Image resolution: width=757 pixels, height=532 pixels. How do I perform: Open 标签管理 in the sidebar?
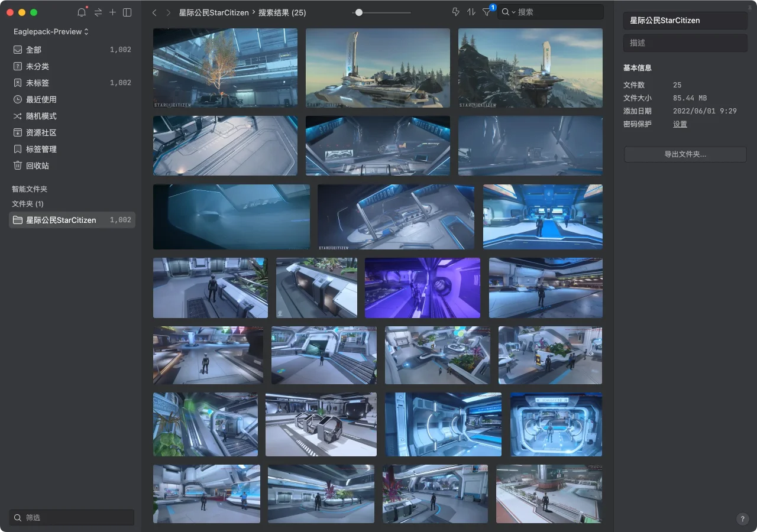(x=72, y=149)
